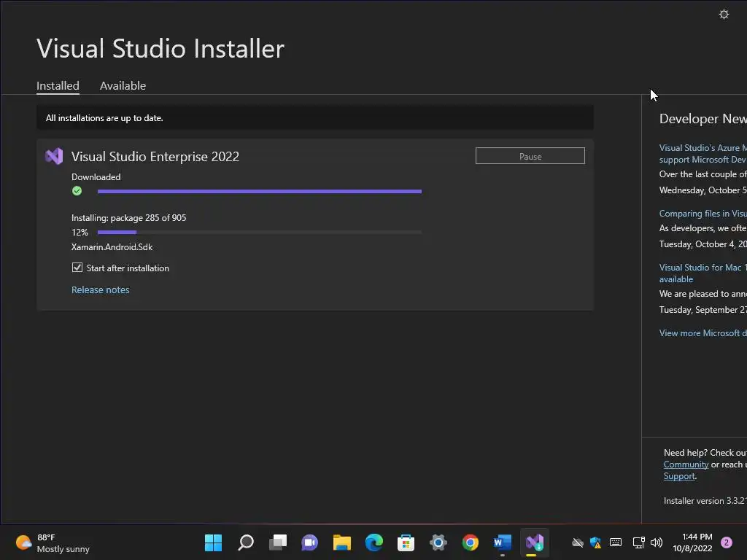Open the Visual Studio for Mac news link
The height and width of the screenshot is (560, 747).
(x=703, y=273)
